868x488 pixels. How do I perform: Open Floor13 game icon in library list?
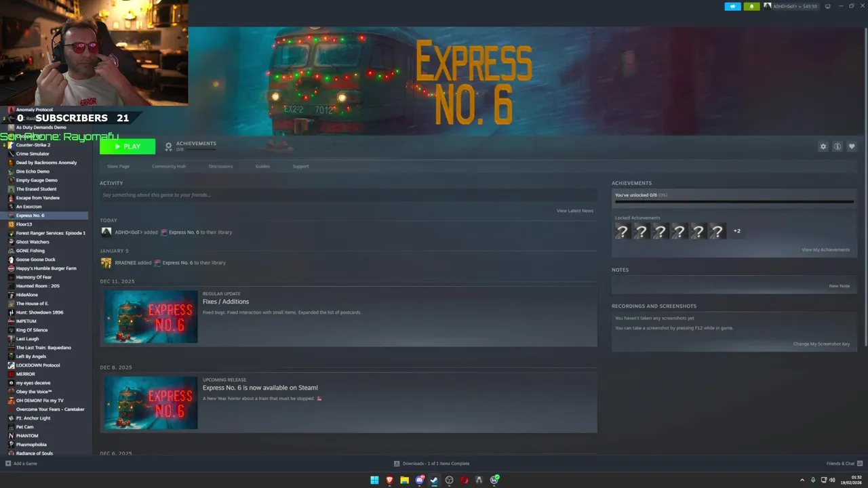pos(11,224)
